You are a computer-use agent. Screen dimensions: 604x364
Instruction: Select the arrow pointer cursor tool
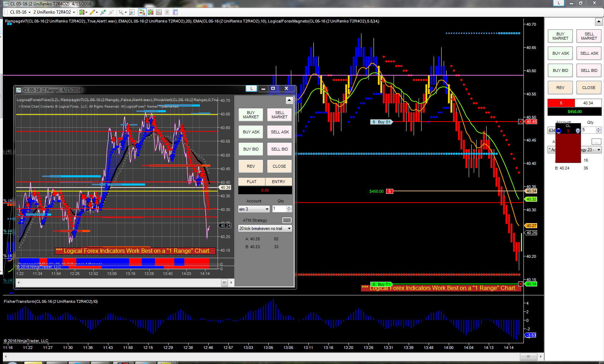coord(121,12)
